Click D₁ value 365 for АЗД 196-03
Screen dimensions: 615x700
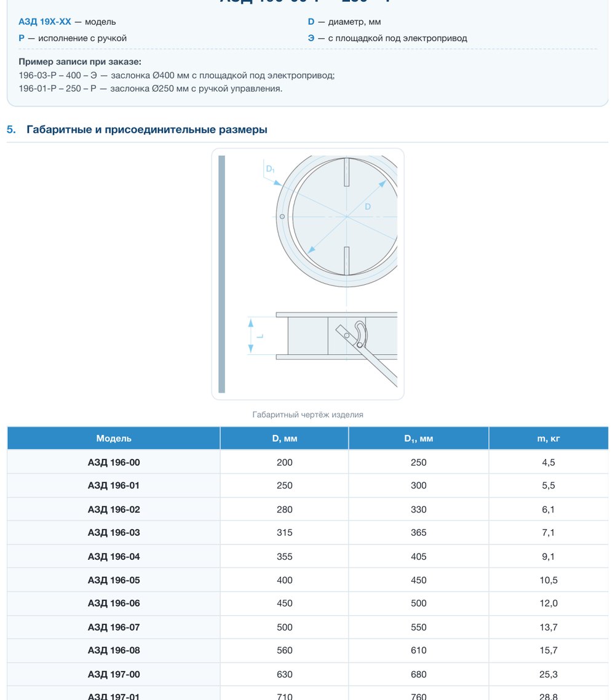(x=419, y=533)
